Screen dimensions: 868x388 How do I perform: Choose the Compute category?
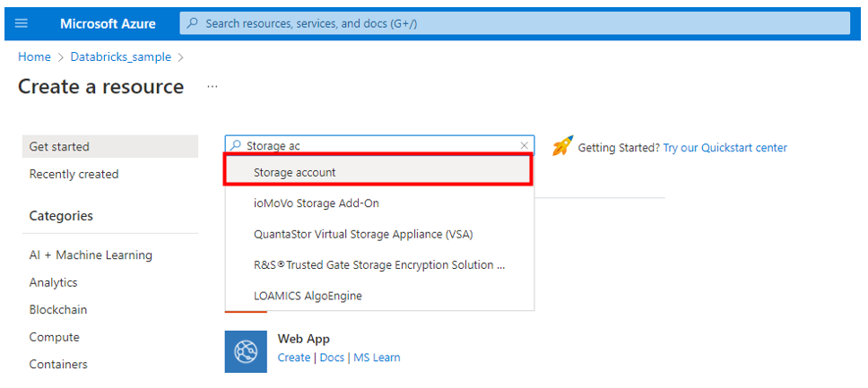tap(54, 337)
